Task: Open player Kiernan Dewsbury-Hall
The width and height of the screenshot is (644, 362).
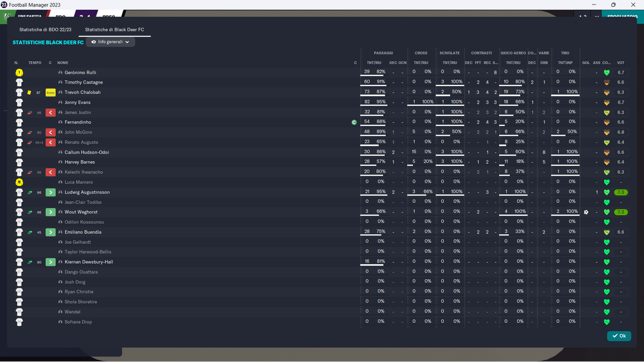Action: point(89,262)
